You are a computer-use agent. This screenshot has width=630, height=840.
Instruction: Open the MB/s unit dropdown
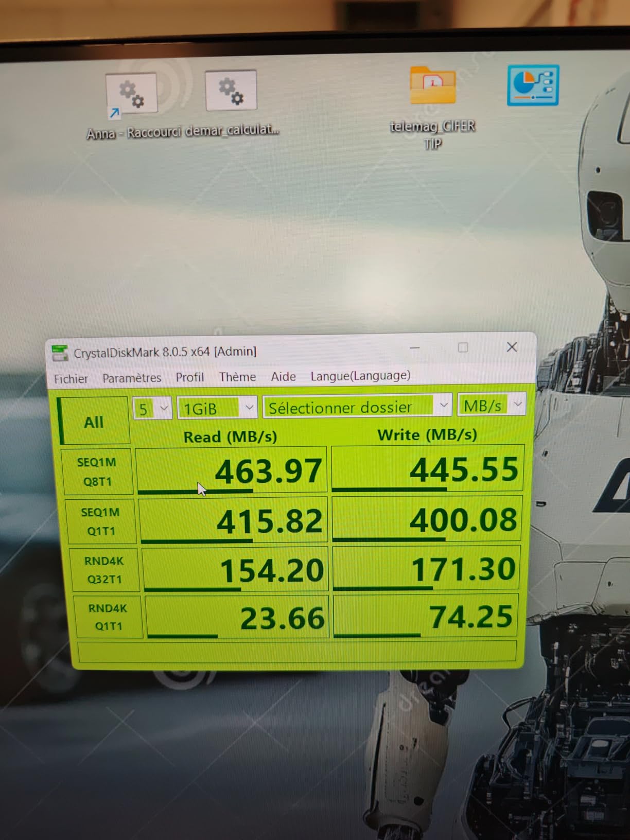[491, 405]
